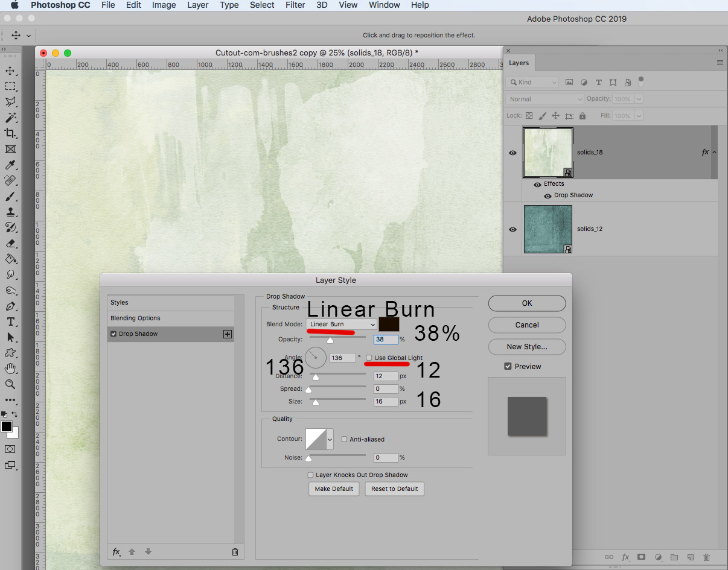Enable the Anti-aliased checkbox
Viewport: 728px width, 570px height.
coord(345,439)
